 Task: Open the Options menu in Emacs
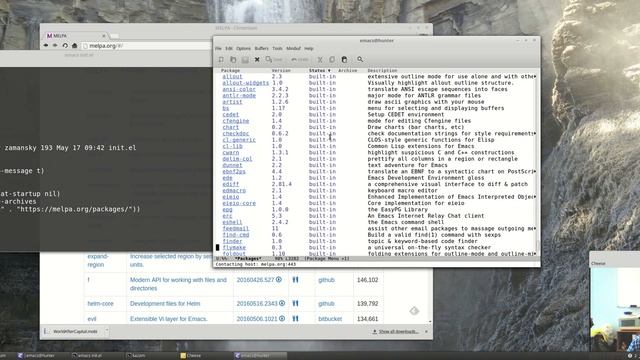pos(243,49)
